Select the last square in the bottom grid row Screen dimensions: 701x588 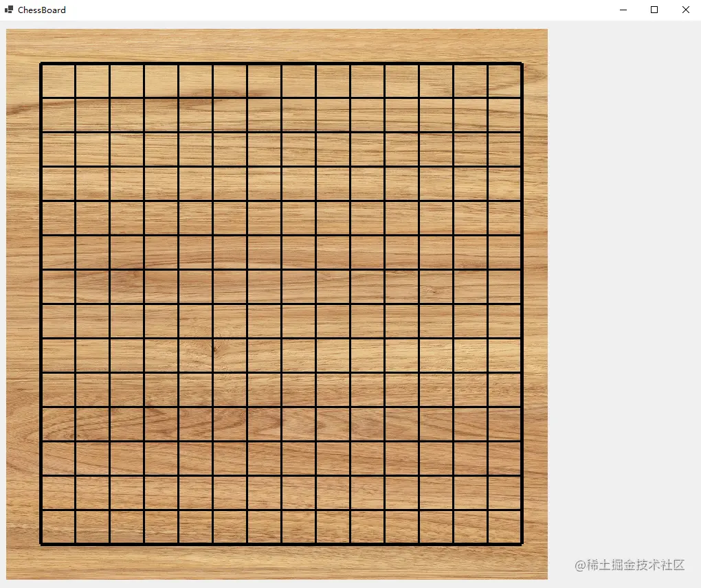click(504, 527)
